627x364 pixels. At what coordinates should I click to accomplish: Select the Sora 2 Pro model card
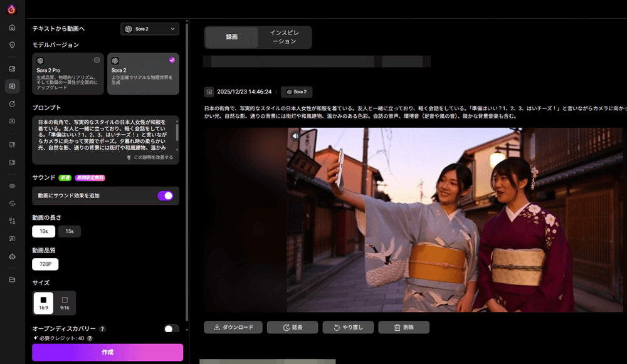(x=68, y=73)
